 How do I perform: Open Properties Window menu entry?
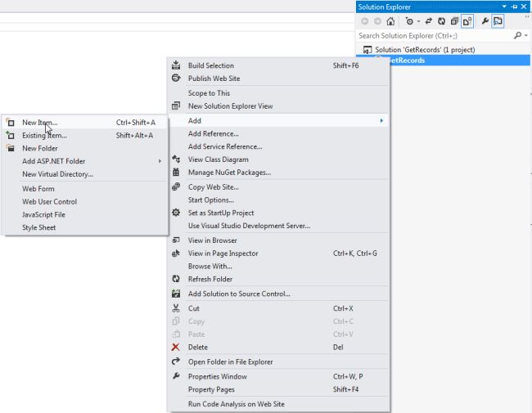point(278,377)
